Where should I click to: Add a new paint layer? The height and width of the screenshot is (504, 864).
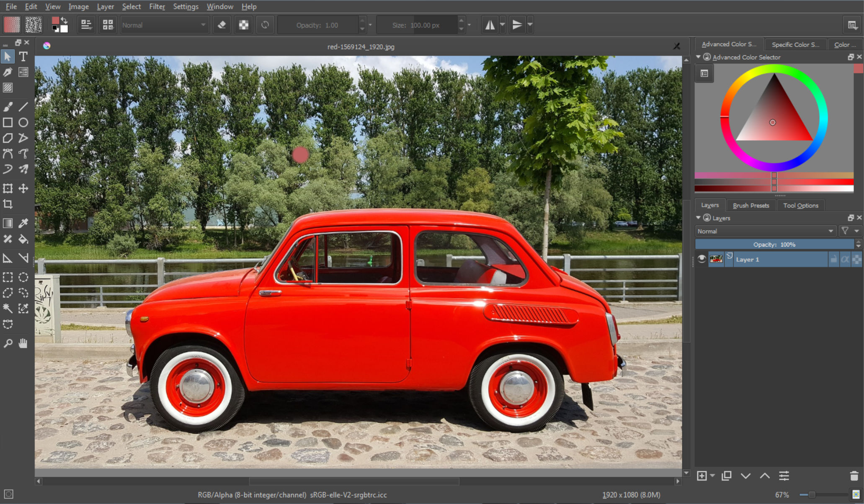pyautogui.click(x=702, y=476)
